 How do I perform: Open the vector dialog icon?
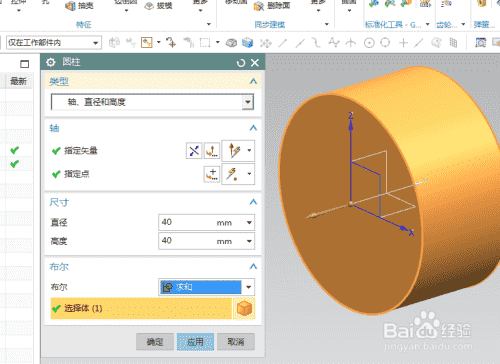coord(212,151)
